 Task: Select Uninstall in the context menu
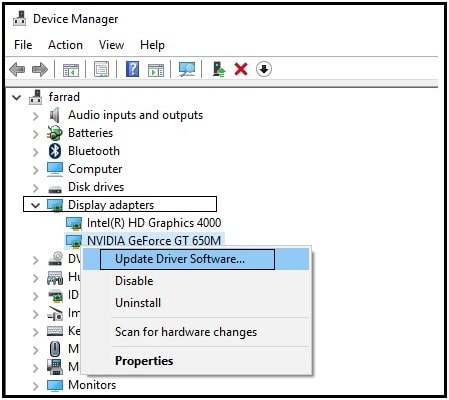coord(138,303)
